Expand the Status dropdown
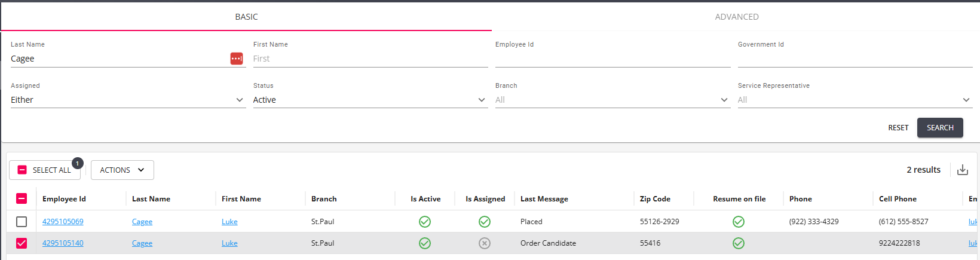 pos(370,100)
